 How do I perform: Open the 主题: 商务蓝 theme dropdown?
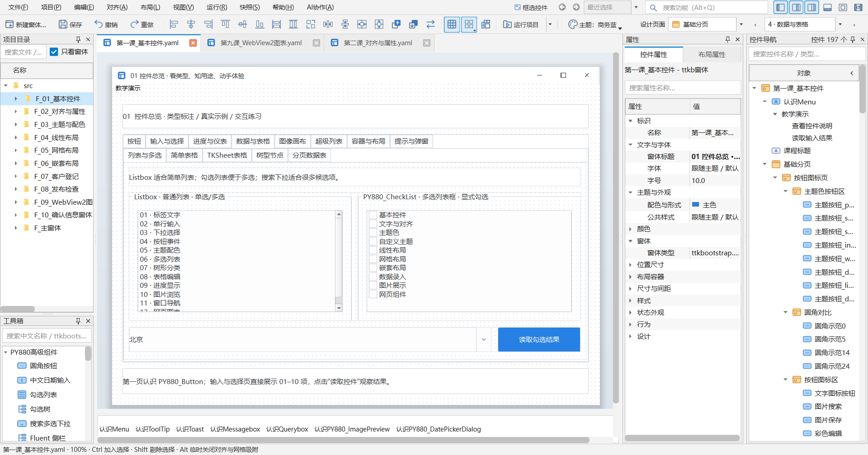[x=595, y=24]
